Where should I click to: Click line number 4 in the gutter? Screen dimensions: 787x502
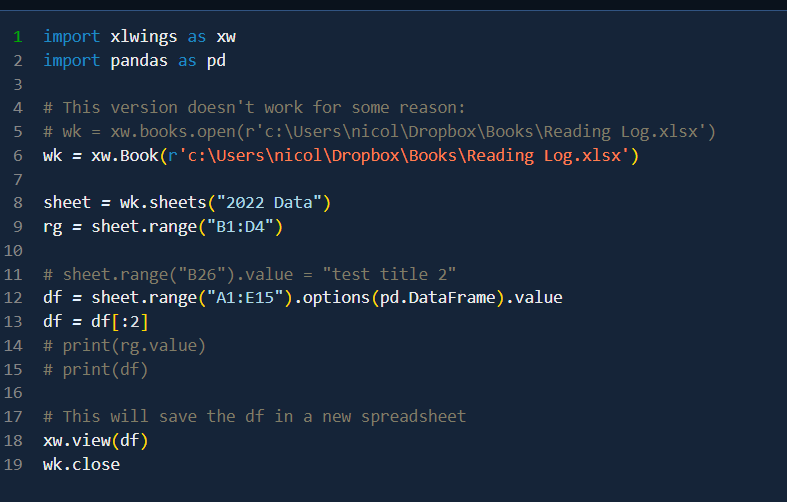tap(18, 107)
